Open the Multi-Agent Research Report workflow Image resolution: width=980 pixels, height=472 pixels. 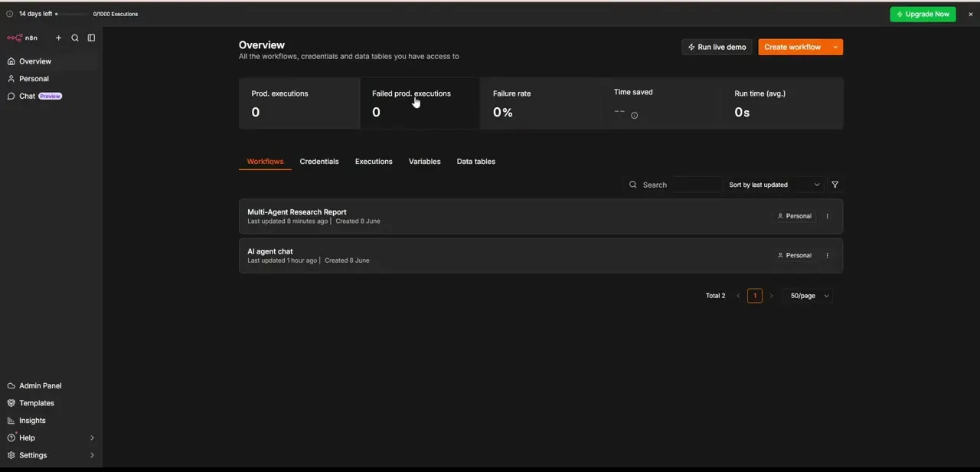tap(541, 216)
